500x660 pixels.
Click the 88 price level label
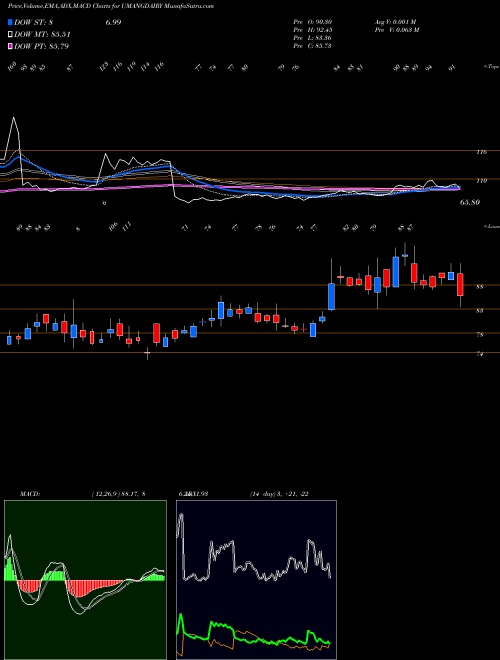point(479,287)
